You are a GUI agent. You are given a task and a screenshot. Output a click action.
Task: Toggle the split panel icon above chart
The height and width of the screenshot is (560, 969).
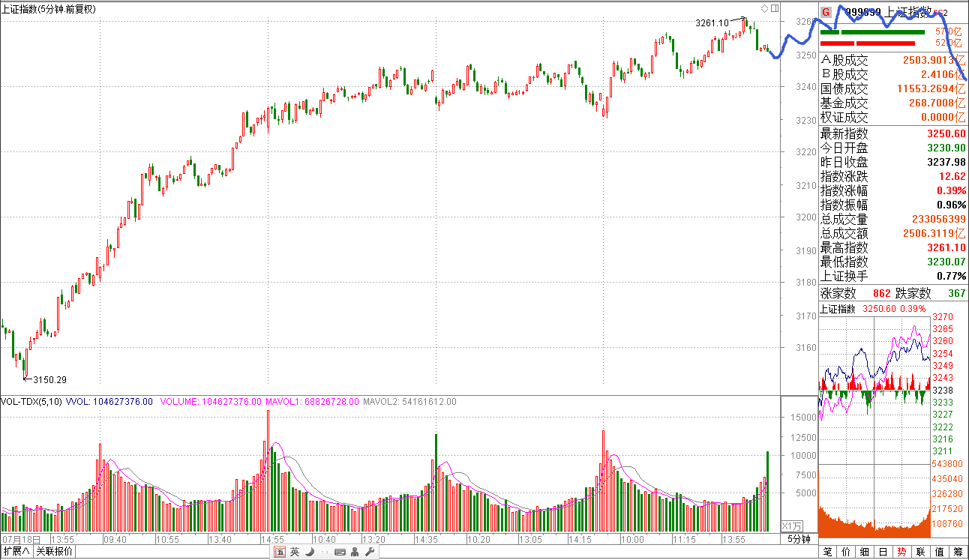pyautogui.click(x=773, y=9)
